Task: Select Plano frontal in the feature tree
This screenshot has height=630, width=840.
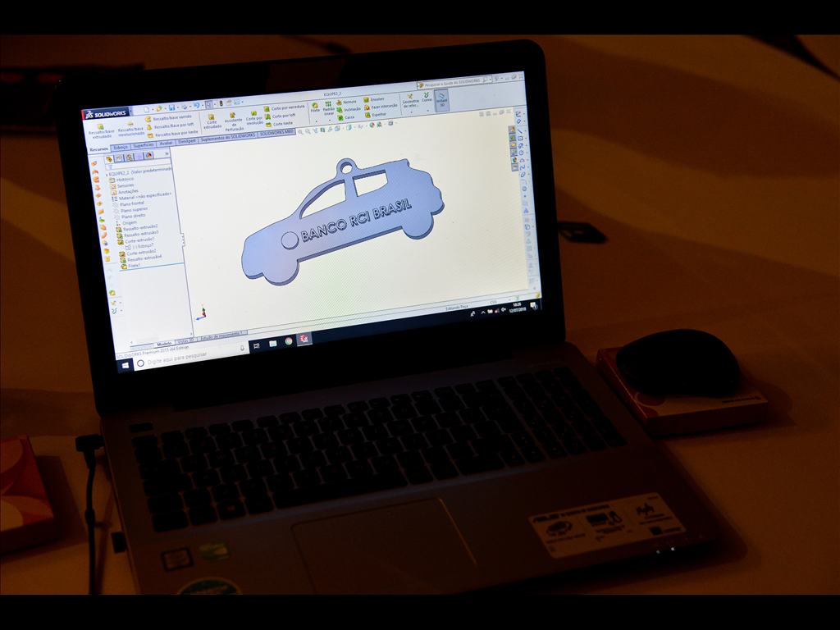Action: (x=130, y=203)
